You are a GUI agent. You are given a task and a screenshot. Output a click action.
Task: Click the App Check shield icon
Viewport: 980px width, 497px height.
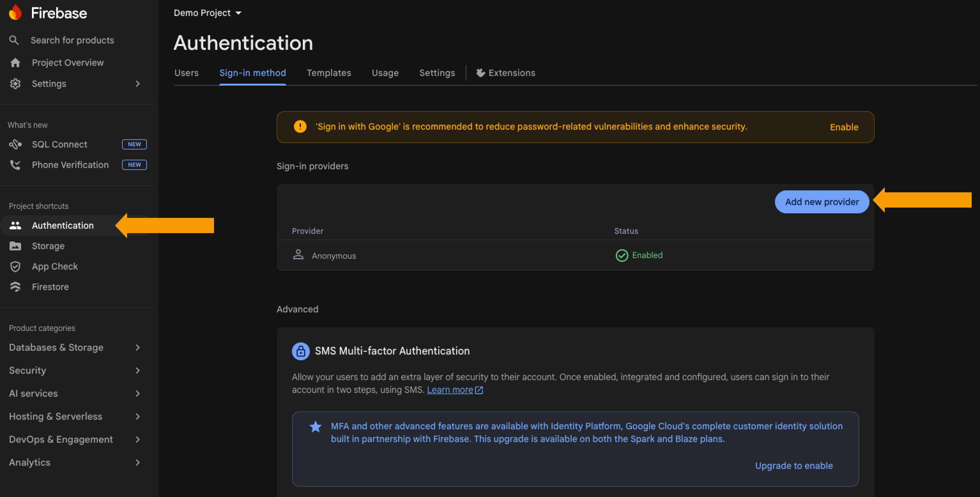(x=15, y=266)
